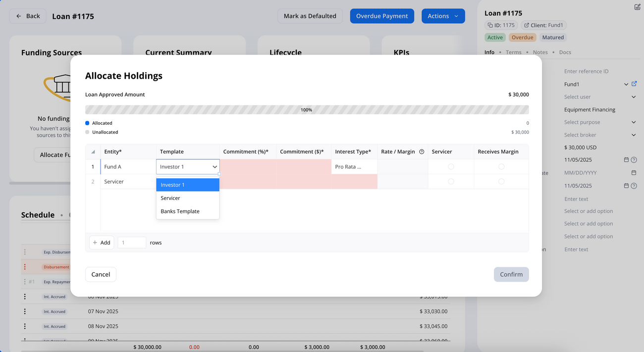Image resolution: width=644 pixels, height=352 pixels.
Task: Click the Cancel button in Allocate Holdings
Action: pos(101,274)
